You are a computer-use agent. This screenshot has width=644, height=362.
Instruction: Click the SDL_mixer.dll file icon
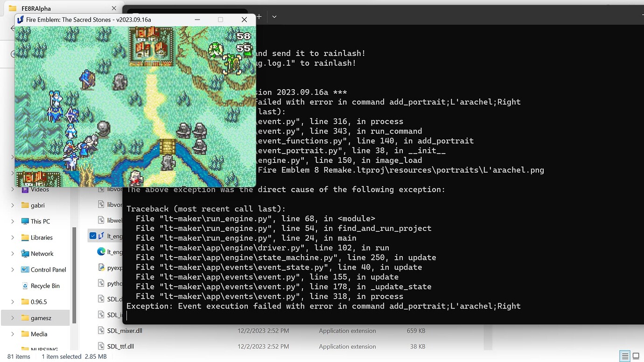[102, 331]
